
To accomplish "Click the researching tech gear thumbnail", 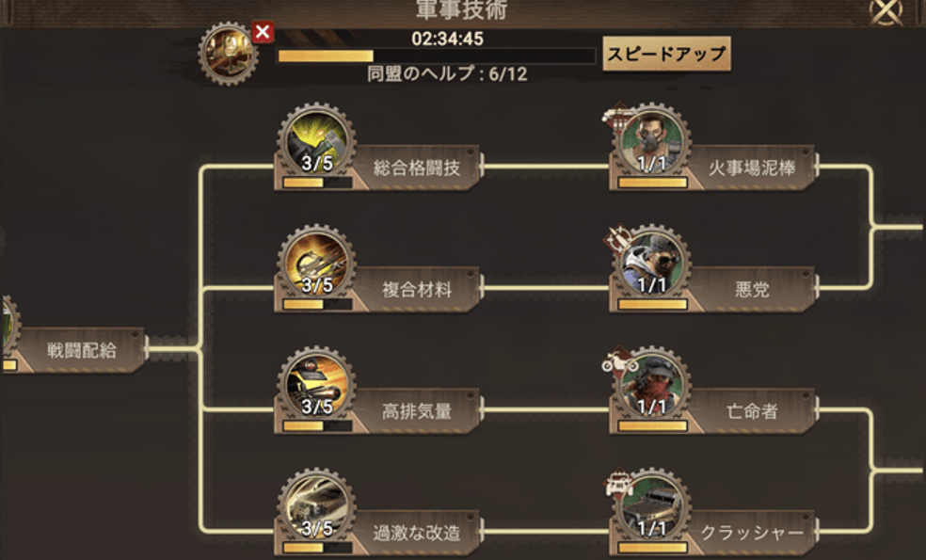I will [228, 53].
